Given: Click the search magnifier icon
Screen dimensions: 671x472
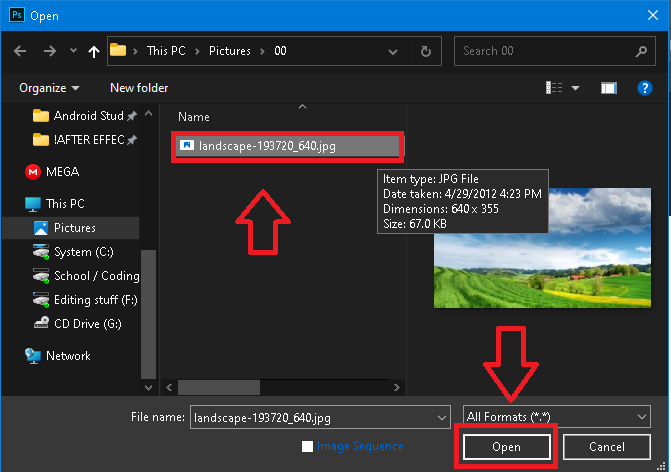Looking at the screenshot, I should 641,51.
